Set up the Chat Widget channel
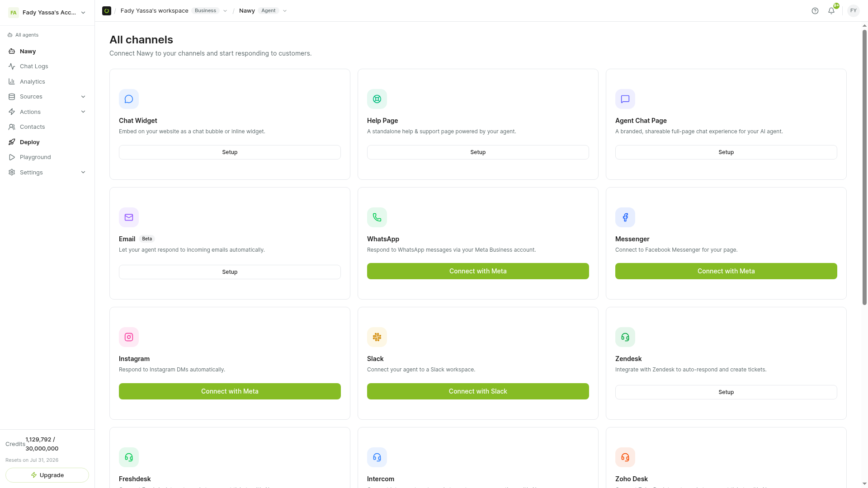868x488 pixels. [x=230, y=152]
